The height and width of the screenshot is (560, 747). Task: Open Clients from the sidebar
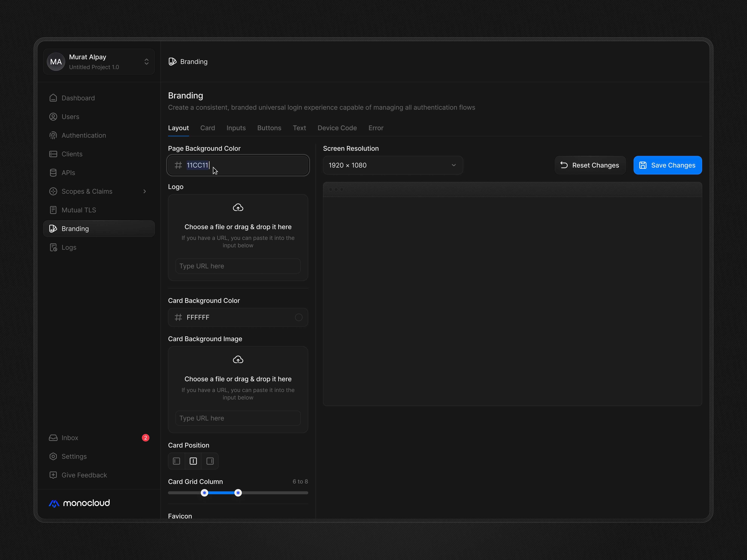tap(99, 154)
